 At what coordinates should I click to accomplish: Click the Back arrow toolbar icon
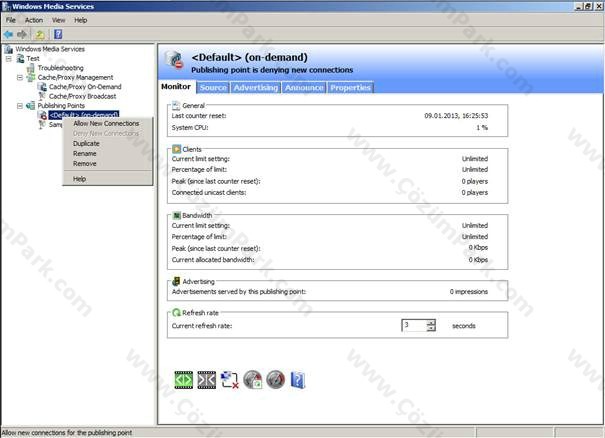pyautogui.click(x=8, y=34)
